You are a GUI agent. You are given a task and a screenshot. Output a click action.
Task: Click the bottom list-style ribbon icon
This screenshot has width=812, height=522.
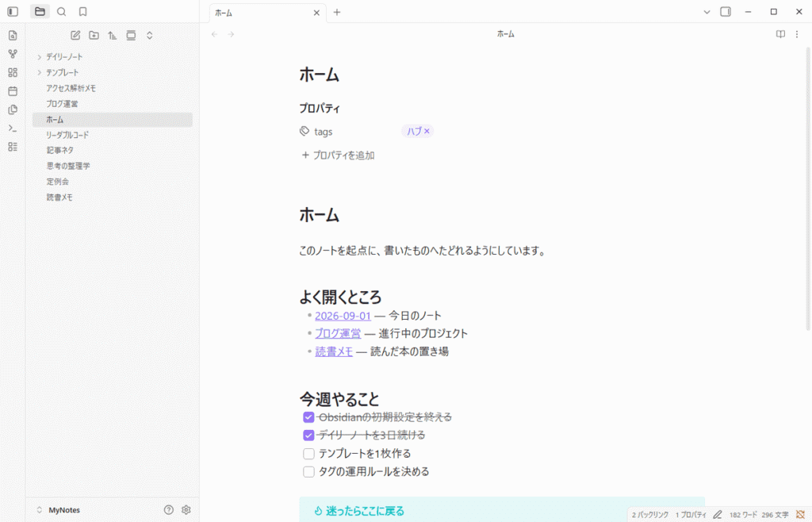pos(13,147)
